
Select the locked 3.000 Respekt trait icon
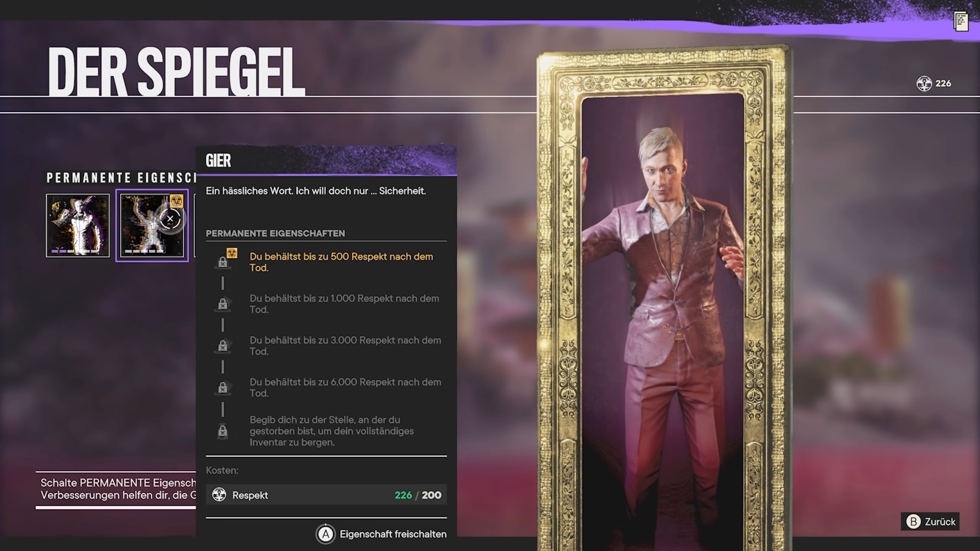coord(223,346)
